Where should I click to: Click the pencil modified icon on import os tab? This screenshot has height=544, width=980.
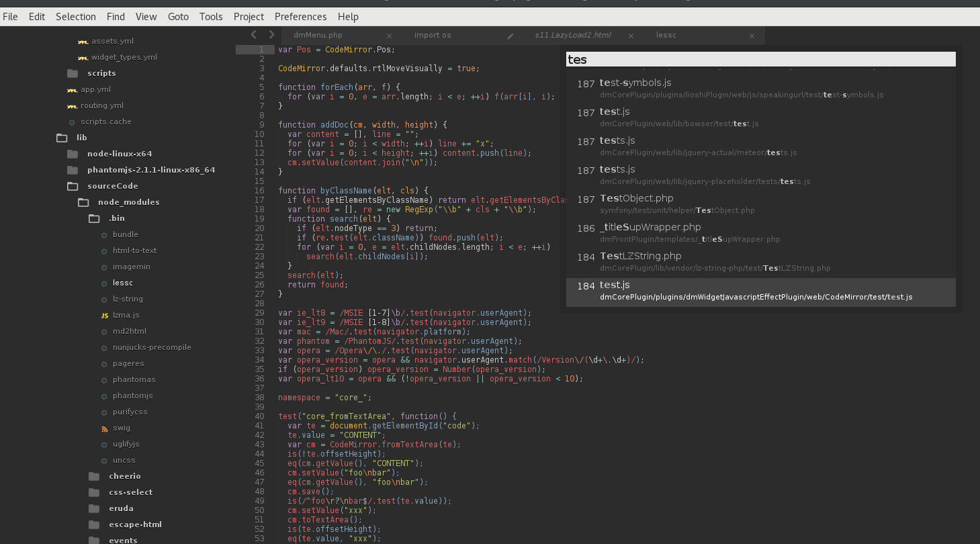pos(510,36)
